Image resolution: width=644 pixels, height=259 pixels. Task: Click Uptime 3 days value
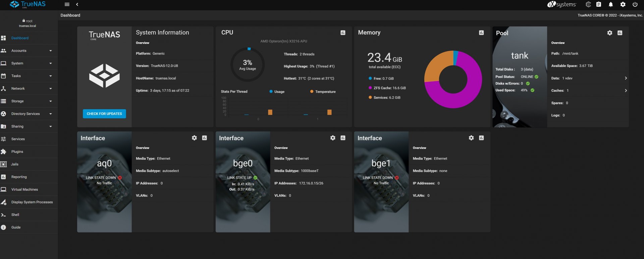pos(170,91)
